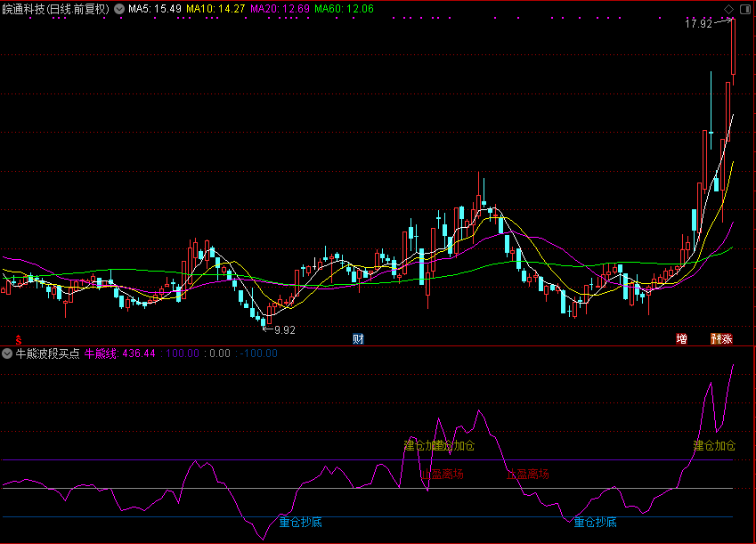Click the MA5: 15.49 label
The width and height of the screenshot is (756, 544).
pyautogui.click(x=155, y=9)
